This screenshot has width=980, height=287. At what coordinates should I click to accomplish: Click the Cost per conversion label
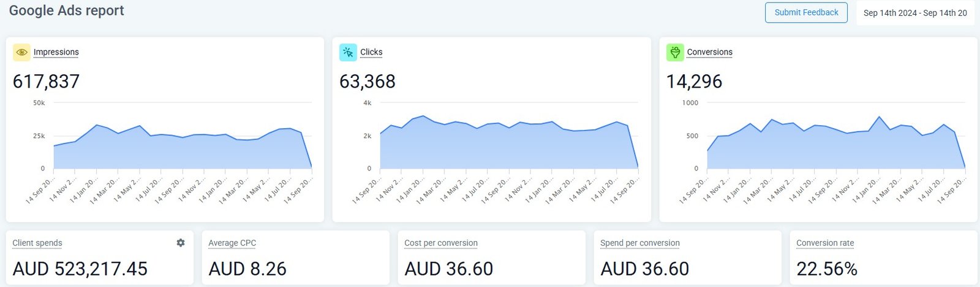(441, 243)
